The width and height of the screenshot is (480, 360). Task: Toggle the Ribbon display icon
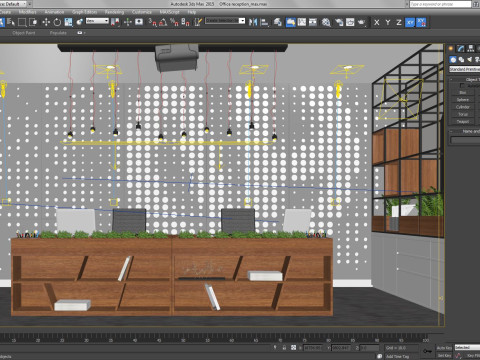point(291,22)
